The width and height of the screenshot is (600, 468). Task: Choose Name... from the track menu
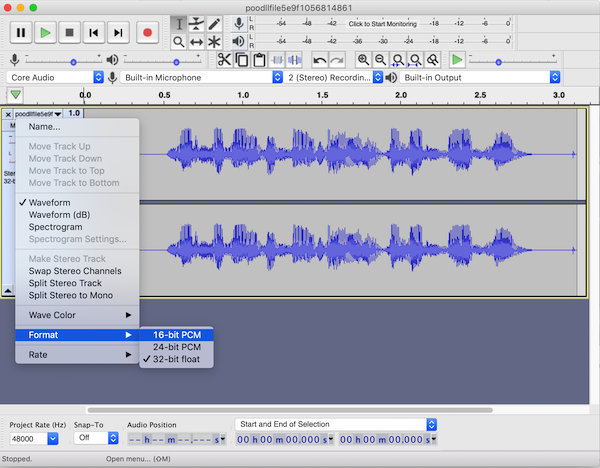coord(77,127)
